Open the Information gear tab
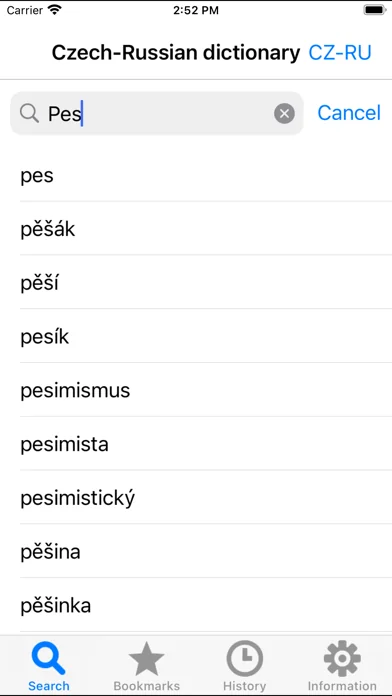 tap(342, 666)
